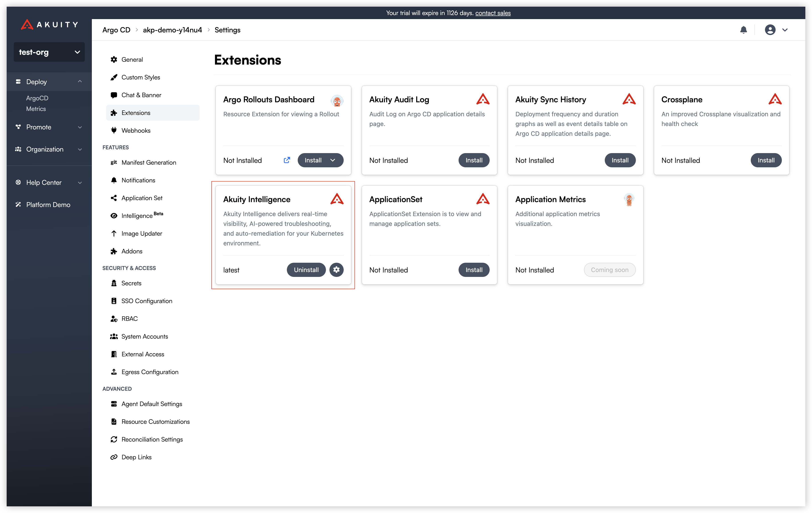Open user account menu chevron
Viewport: 812px width, 513px height.
coord(785,30)
